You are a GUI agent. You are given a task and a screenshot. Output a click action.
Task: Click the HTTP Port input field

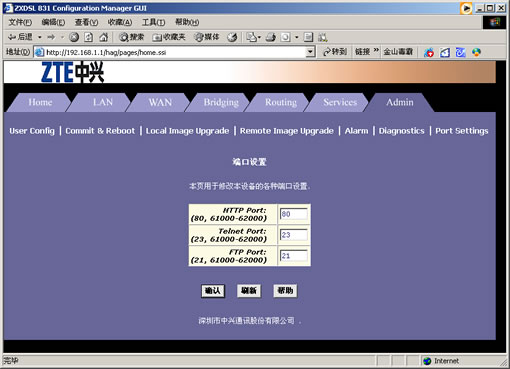coord(294,214)
